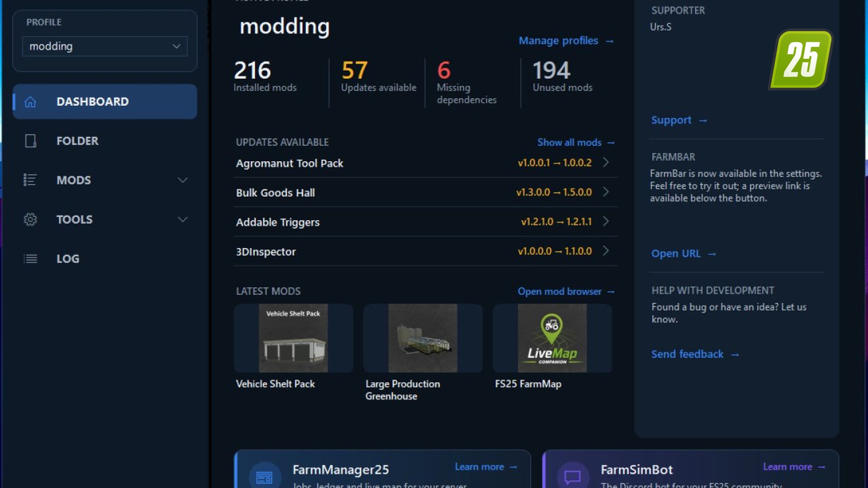This screenshot has height=488, width=868.
Task: Click the Support link
Action: point(679,120)
